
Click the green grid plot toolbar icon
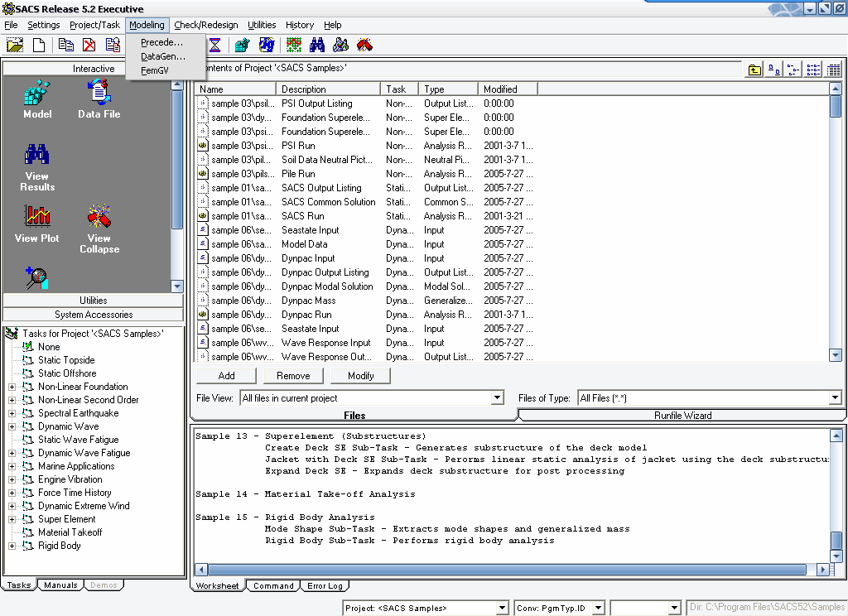(x=294, y=45)
